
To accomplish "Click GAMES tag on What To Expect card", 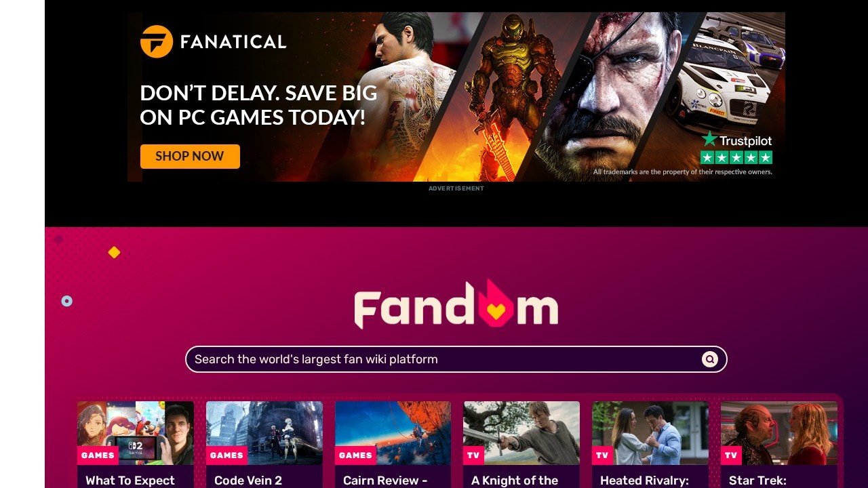I will coord(98,455).
